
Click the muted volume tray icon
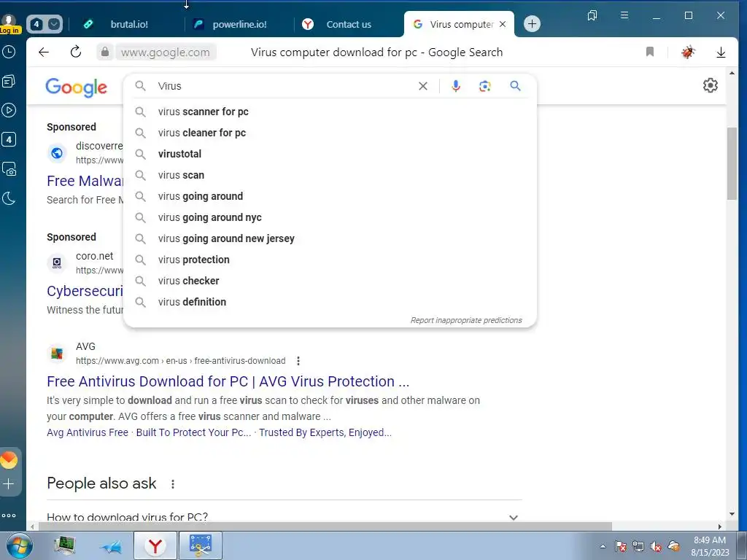[x=656, y=547]
